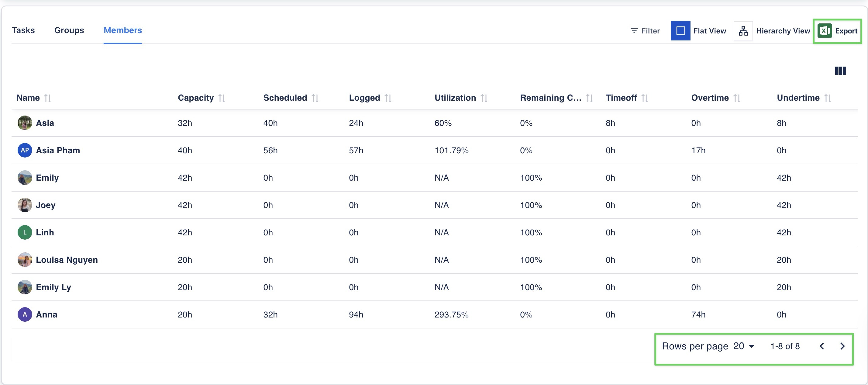Click the Hierarchy View tree icon
868x385 pixels.
pos(743,31)
